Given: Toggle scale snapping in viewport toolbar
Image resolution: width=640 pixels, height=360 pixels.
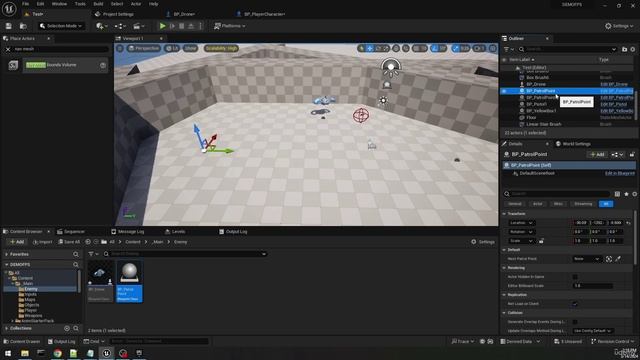Looking at the screenshot, I should pyautogui.click(x=456, y=48).
